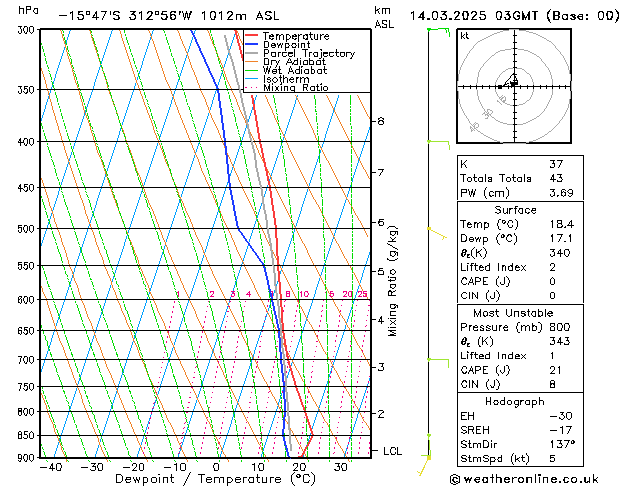Click the wind barb at 300 hPa level
Screen dimensions: 629x486
point(436,31)
